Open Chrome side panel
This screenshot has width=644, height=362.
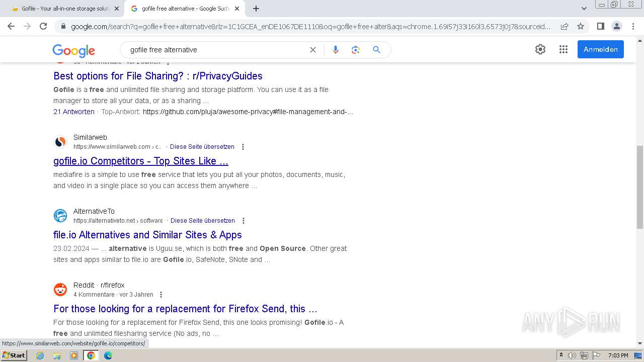(600, 26)
